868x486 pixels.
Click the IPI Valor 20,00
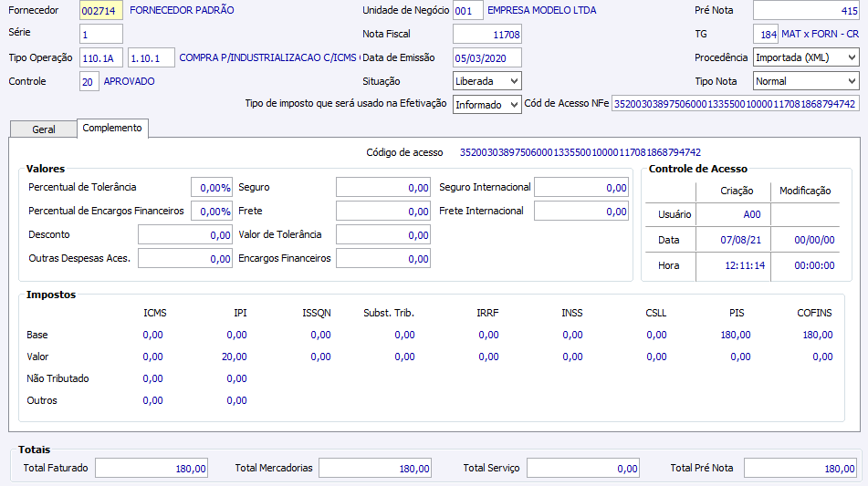(235, 357)
